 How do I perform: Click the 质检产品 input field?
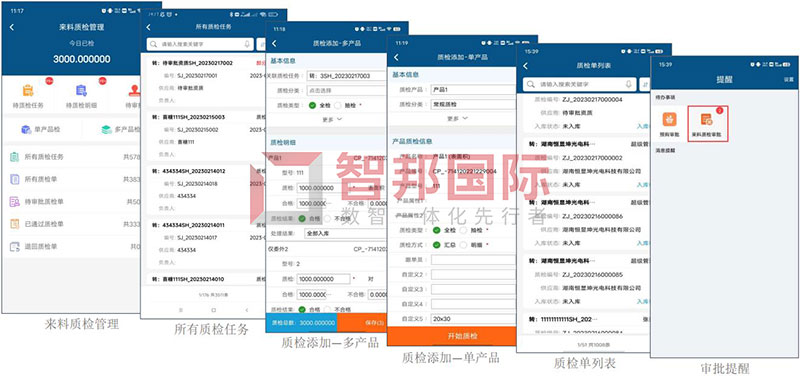[x=473, y=89]
